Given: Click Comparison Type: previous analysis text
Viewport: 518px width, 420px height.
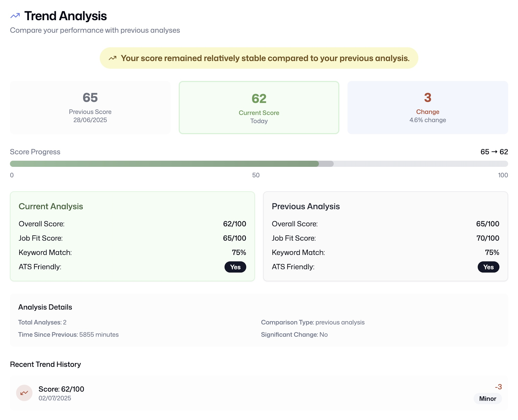Looking at the screenshot, I should coord(313,322).
